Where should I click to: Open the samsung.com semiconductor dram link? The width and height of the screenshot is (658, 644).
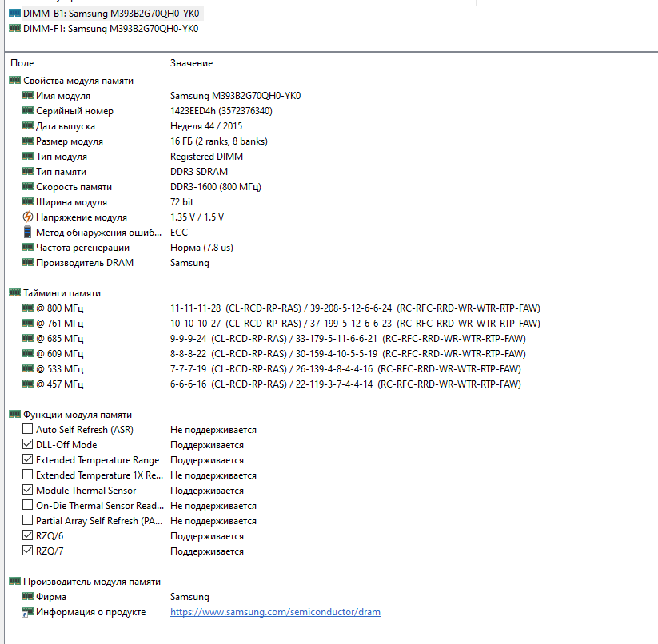click(275, 612)
